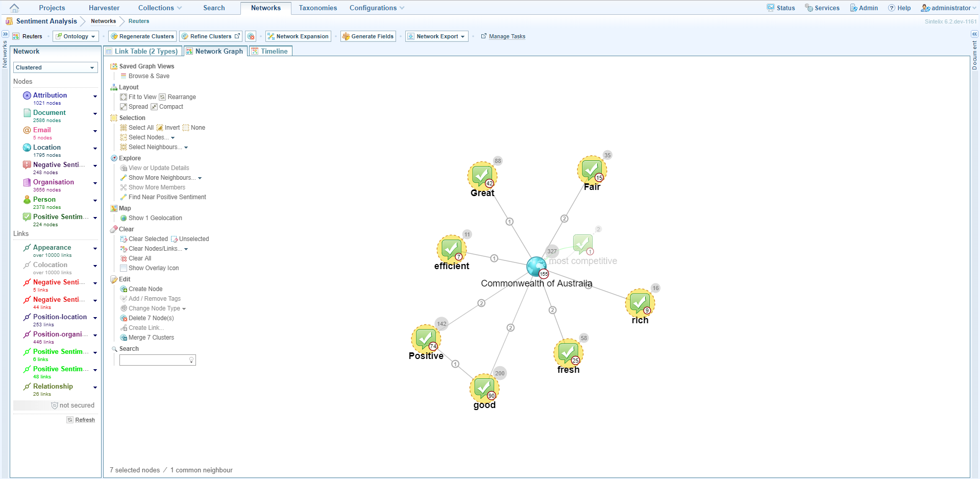Click Merge 7 Clusters option
Screen dimensions: 980x479
tap(151, 338)
